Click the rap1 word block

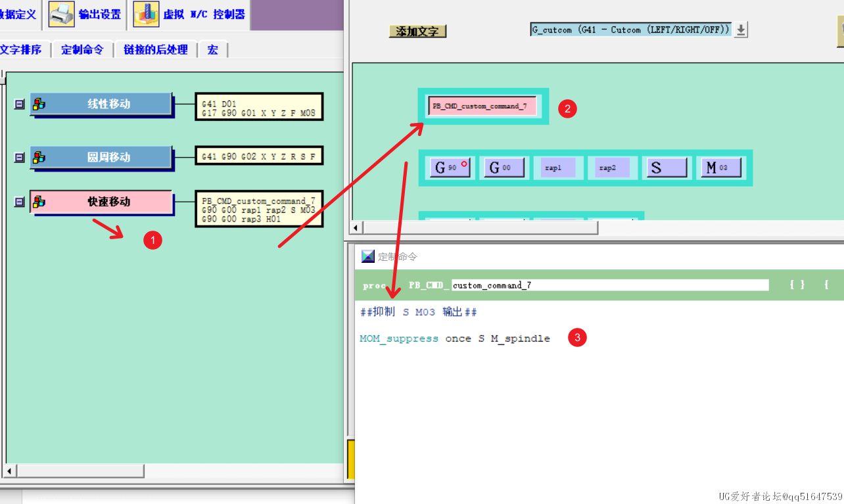[554, 168]
